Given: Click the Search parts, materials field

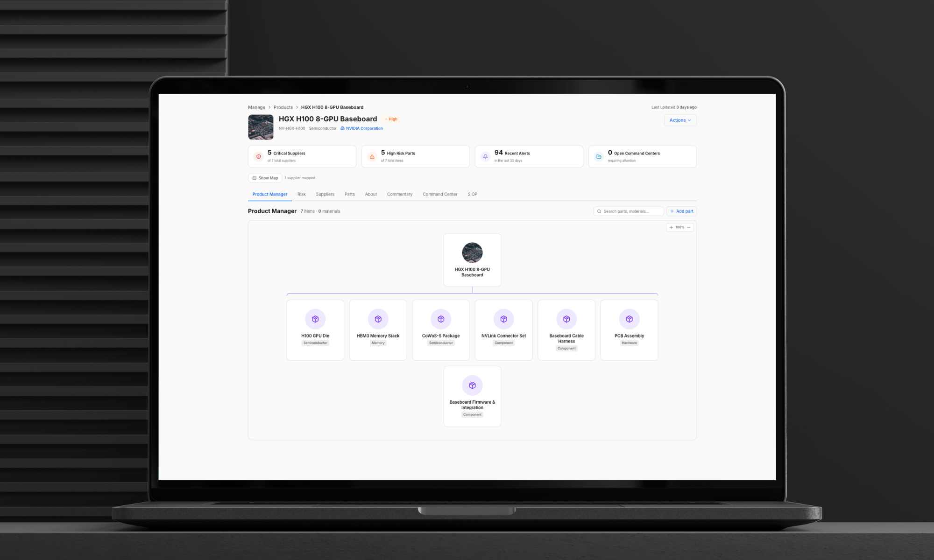Looking at the screenshot, I should (629, 211).
